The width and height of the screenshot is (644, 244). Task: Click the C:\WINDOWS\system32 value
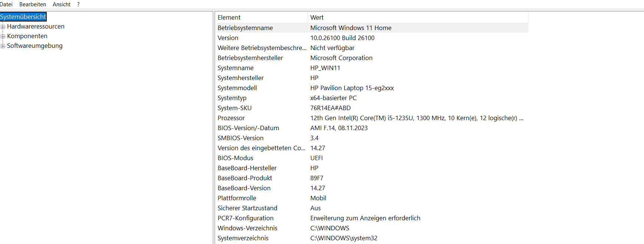point(344,238)
